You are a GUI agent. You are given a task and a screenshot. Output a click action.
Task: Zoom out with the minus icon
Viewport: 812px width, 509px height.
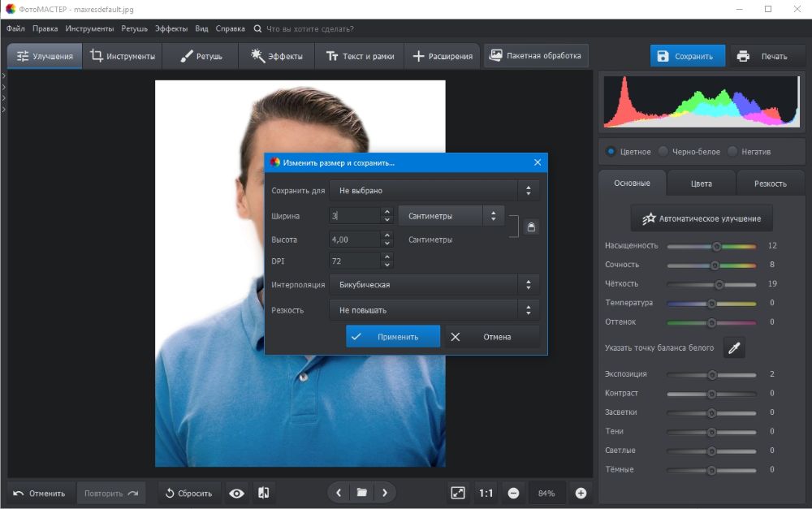[513, 493]
